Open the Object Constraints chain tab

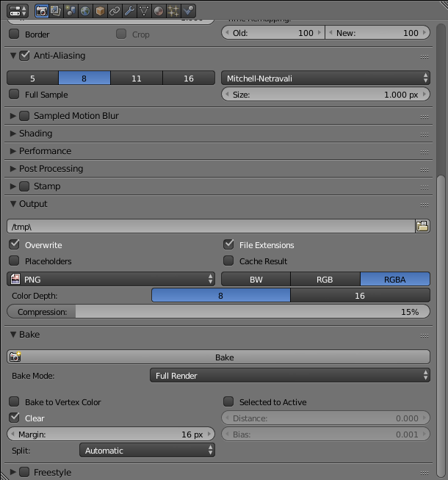click(x=115, y=11)
